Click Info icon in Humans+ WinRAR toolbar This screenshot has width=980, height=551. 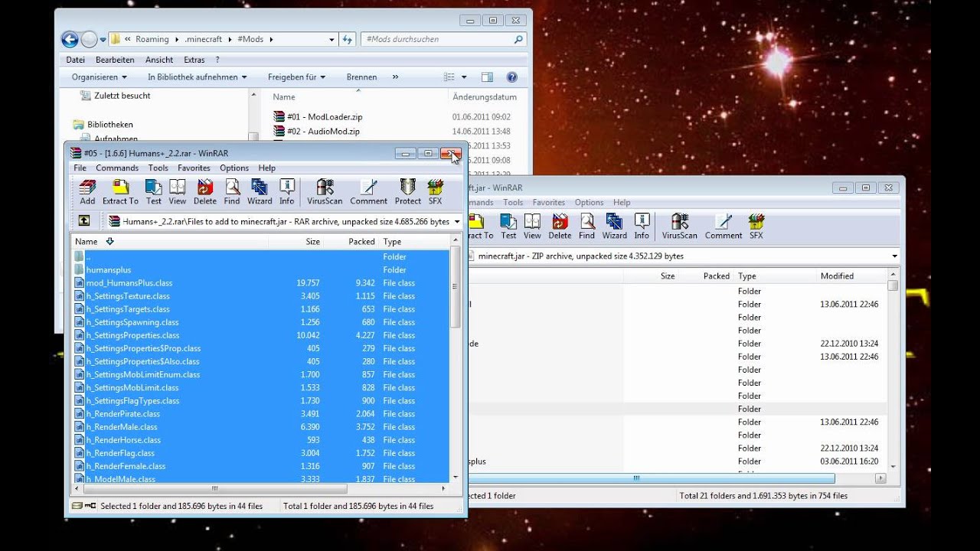tap(287, 191)
